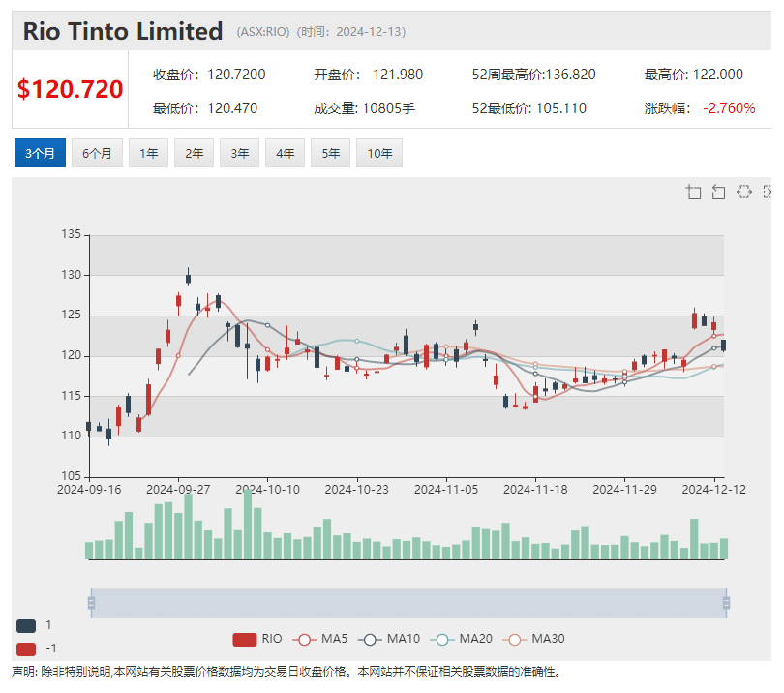
Task: Click the zoom reset (back) icon
Action: pyautogui.click(x=718, y=192)
